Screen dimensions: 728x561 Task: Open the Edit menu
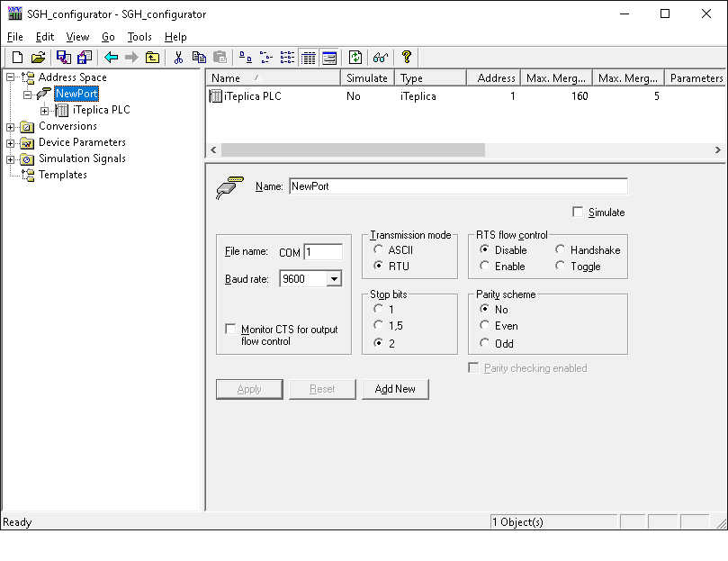pyautogui.click(x=45, y=37)
